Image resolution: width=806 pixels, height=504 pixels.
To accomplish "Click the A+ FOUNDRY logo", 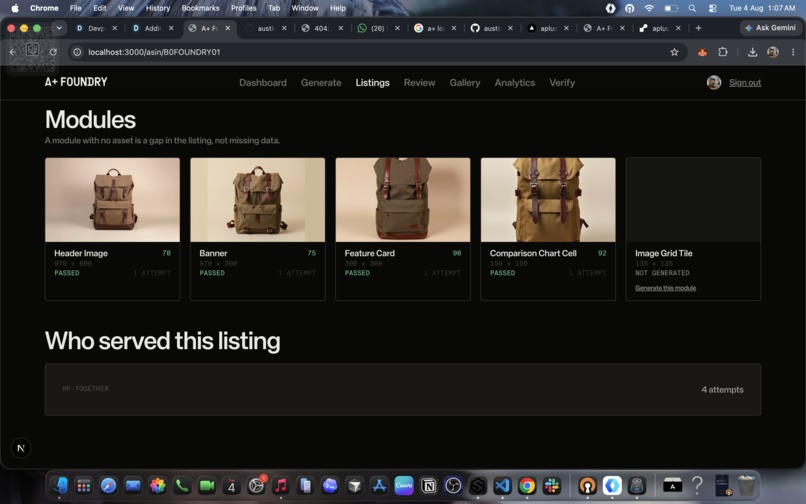I will (76, 82).
